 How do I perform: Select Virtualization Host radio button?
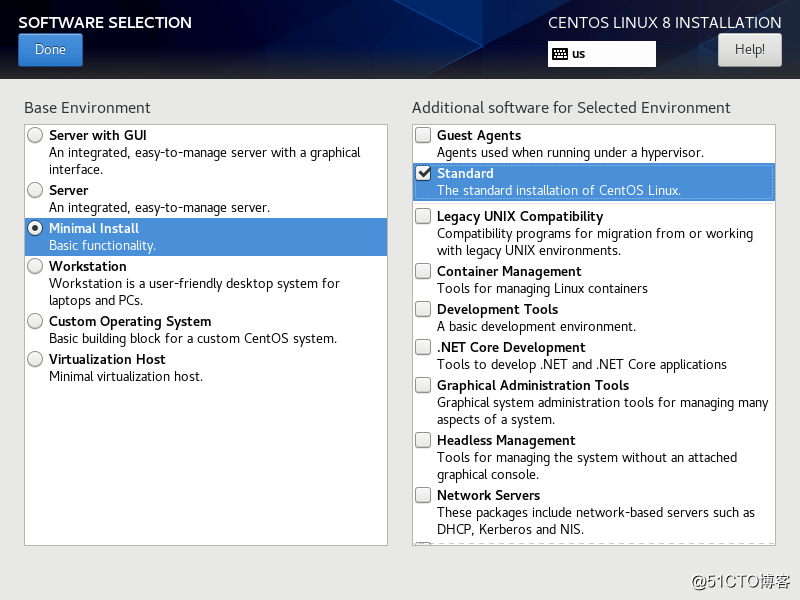[35, 359]
